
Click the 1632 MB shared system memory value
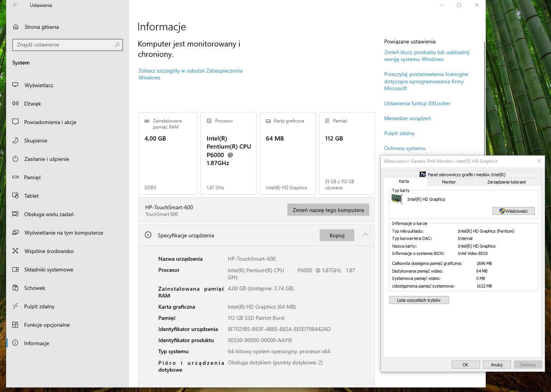click(484, 286)
